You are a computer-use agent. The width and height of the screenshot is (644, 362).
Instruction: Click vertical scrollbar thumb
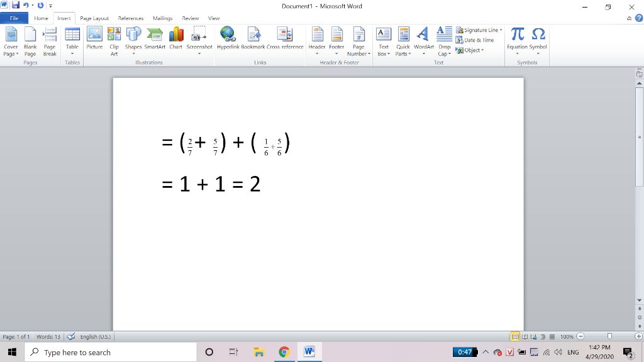(x=640, y=136)
